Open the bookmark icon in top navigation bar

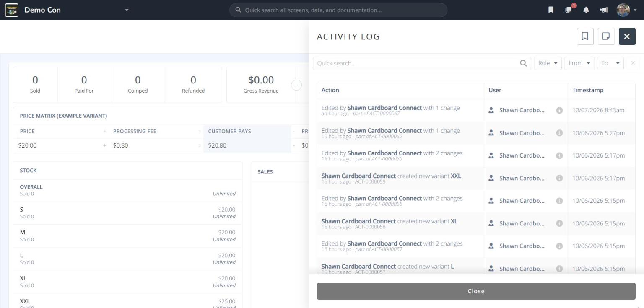551,10
